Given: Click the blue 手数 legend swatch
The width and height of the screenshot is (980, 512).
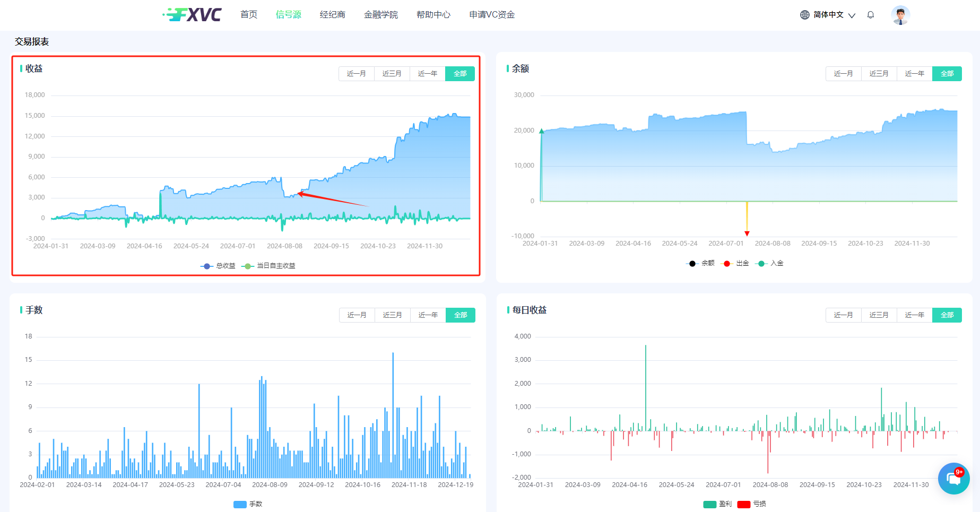Looking at the screenshot, I should [x=240, y=504].
